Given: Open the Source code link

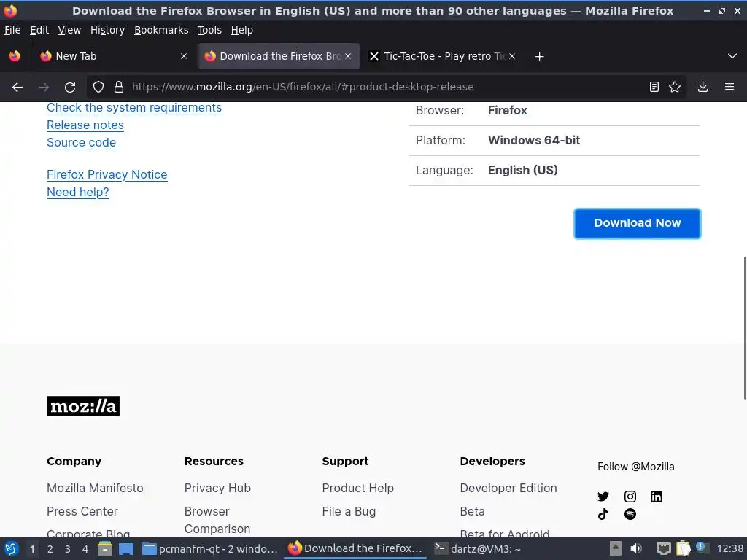Looking at the screenshot, I should tap(82, 142).
